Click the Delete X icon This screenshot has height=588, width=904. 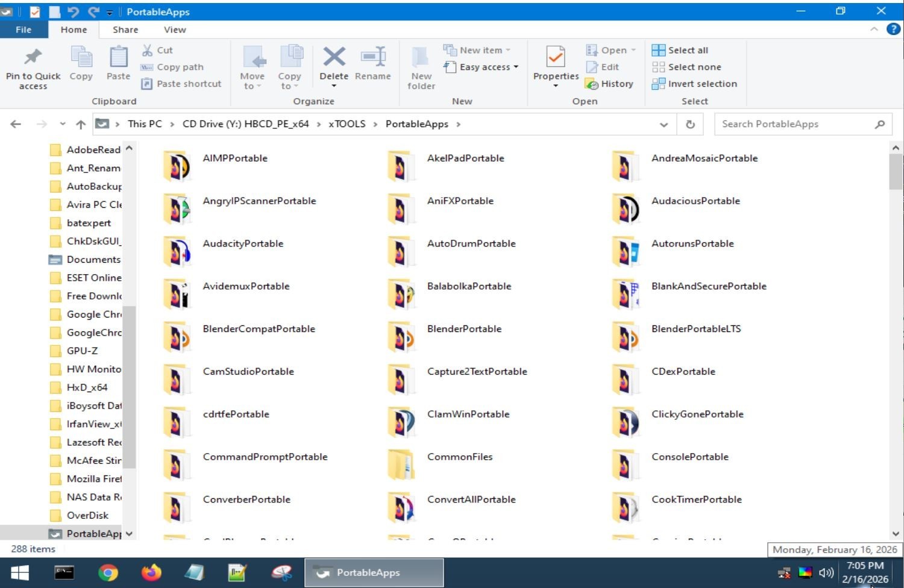pos(334,57)
